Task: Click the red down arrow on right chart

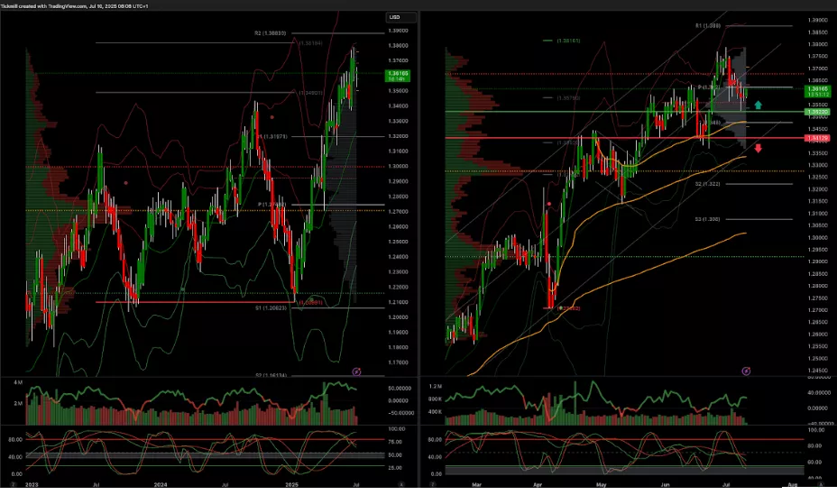Action: click(759, 148)
